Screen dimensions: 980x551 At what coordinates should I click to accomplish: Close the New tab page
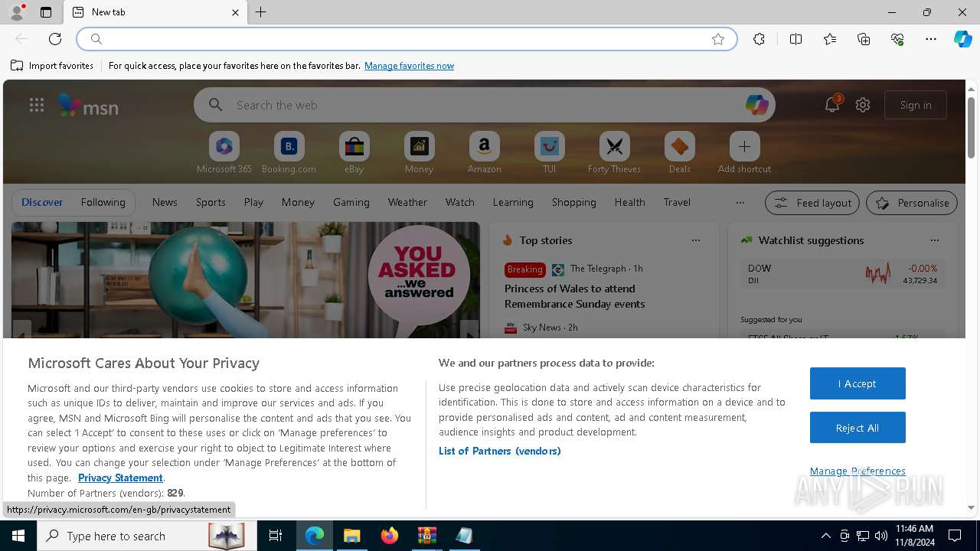click(x=235, y=12)
